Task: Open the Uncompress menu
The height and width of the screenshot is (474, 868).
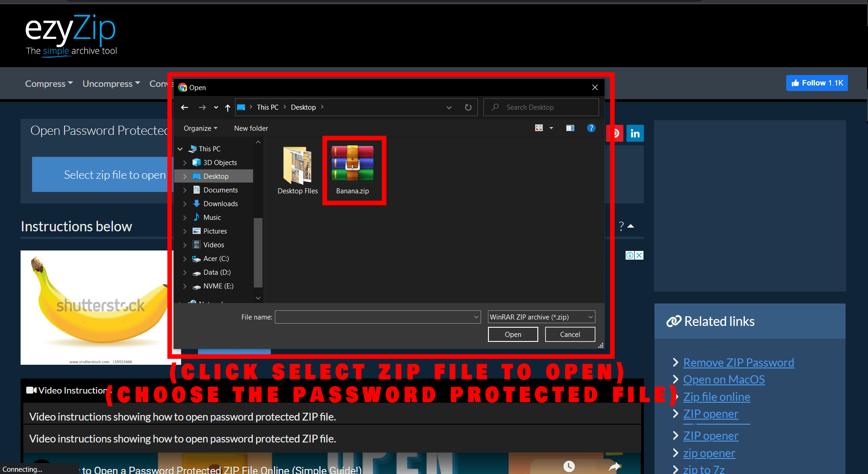Action: pyautogui.click(x=111, y=83)
